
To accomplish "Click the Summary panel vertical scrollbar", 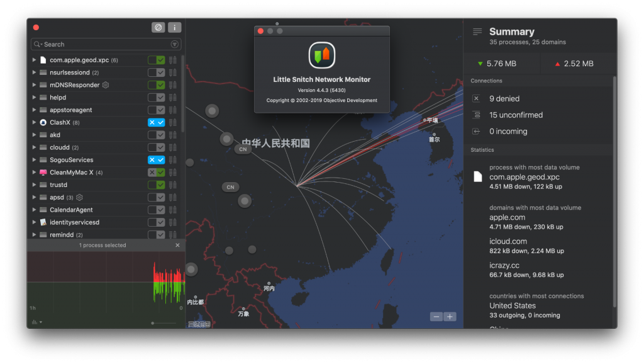I will (615, 191).
